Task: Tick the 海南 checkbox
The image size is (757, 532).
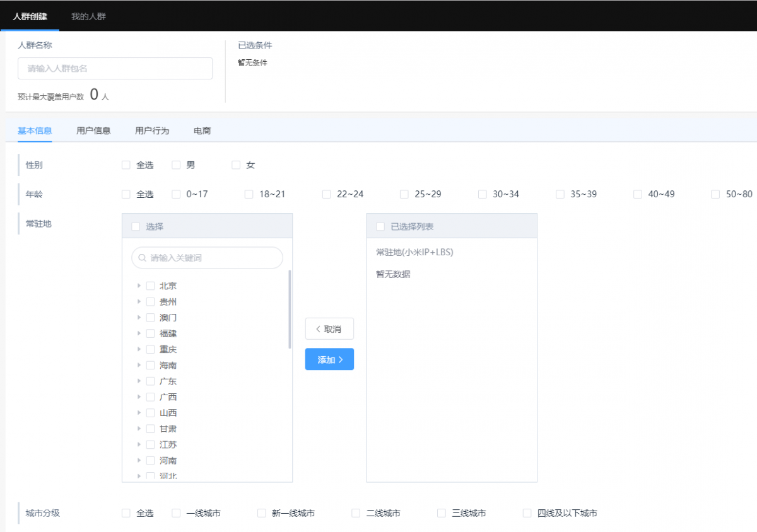Action: click(x=150, y=365)
